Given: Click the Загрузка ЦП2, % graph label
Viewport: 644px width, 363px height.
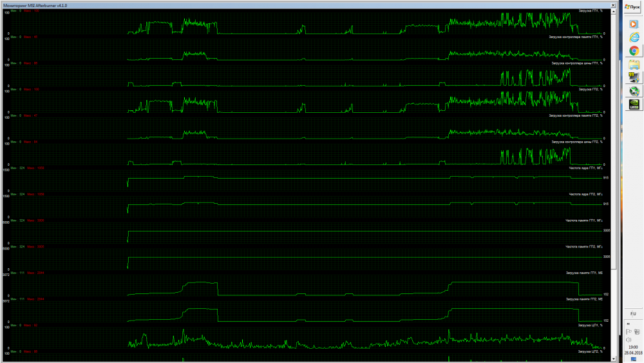Looking at the screenshot, I should 590,351.
